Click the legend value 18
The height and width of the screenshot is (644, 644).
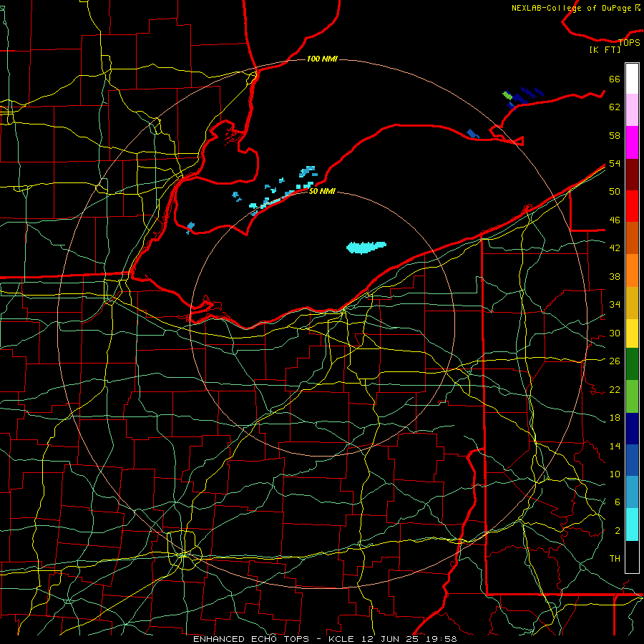615,418
